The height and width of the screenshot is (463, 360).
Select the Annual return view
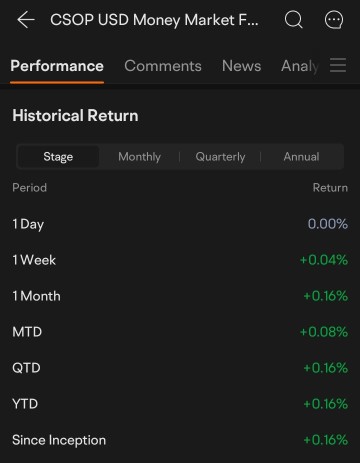click(x=302, y=157)
